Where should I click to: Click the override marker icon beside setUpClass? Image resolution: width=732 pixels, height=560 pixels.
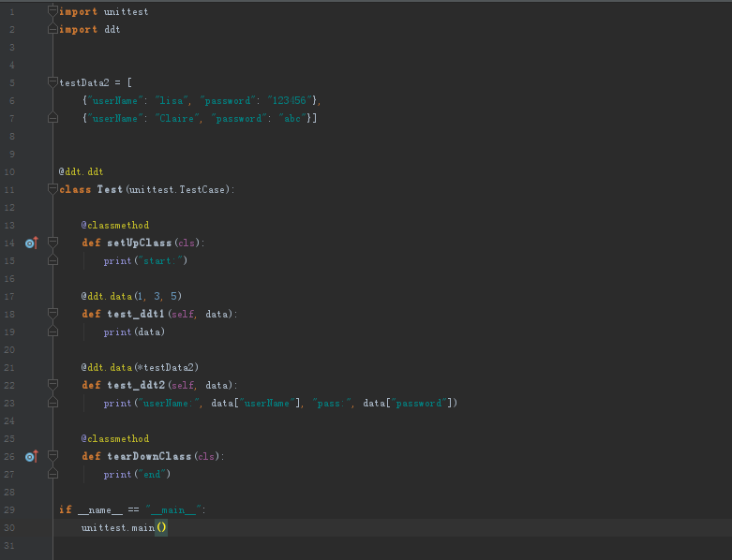coord(32,243)
